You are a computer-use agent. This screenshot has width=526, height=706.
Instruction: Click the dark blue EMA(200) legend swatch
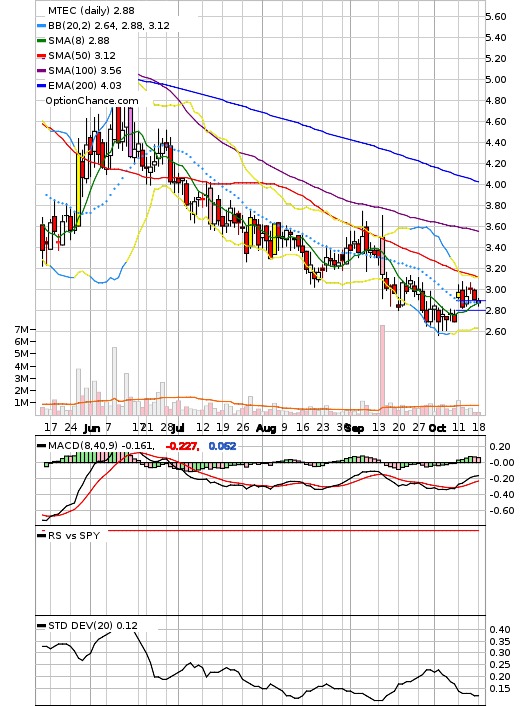coord(41,86)
